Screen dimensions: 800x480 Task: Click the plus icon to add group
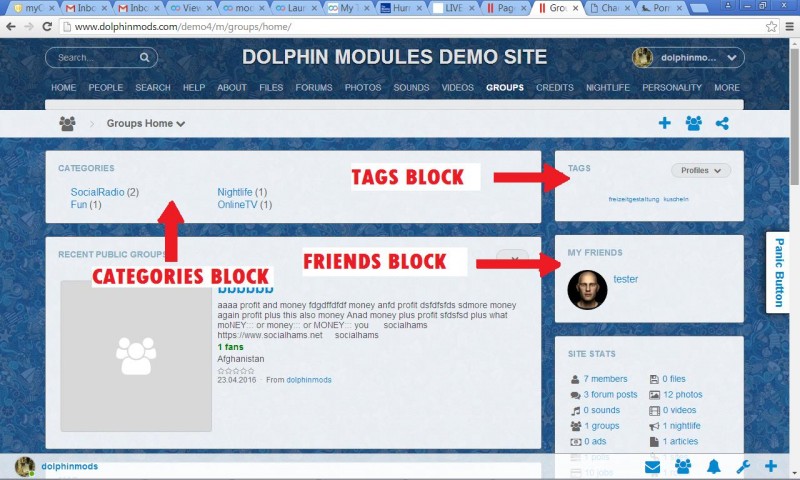(664, 123)
